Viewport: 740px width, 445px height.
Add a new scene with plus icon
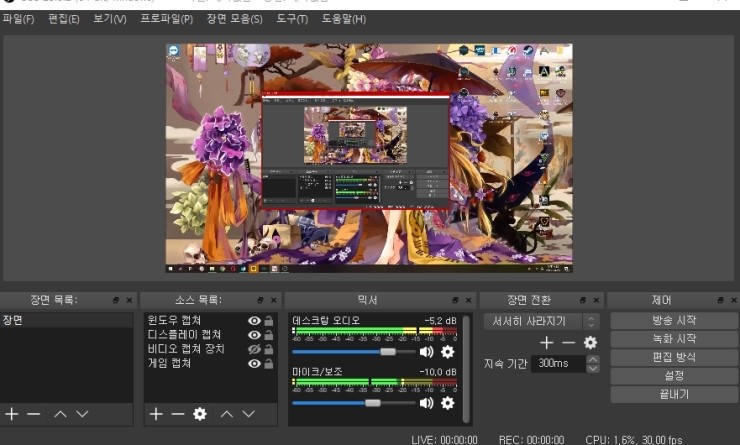coord(12,414)
